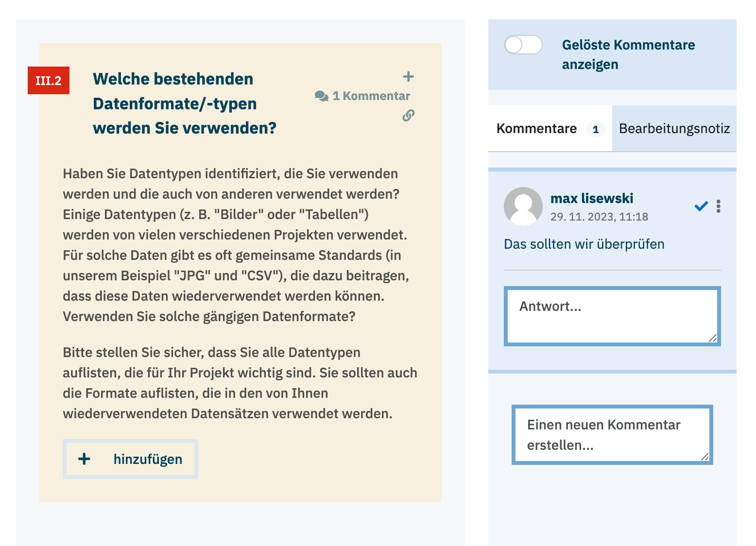Click the Kommentare count badge
This screenshot has height=546, width=756.
(595, 130)
